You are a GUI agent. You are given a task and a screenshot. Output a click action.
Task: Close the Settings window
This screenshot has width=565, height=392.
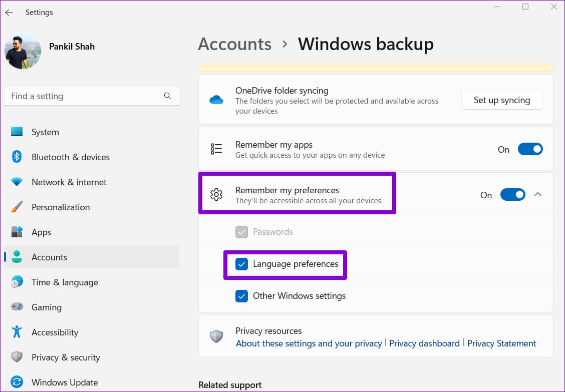554,7
